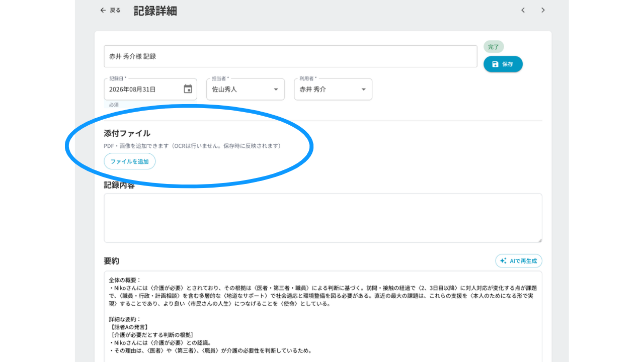Click the green 完了 status badge

tap(494, 47)
